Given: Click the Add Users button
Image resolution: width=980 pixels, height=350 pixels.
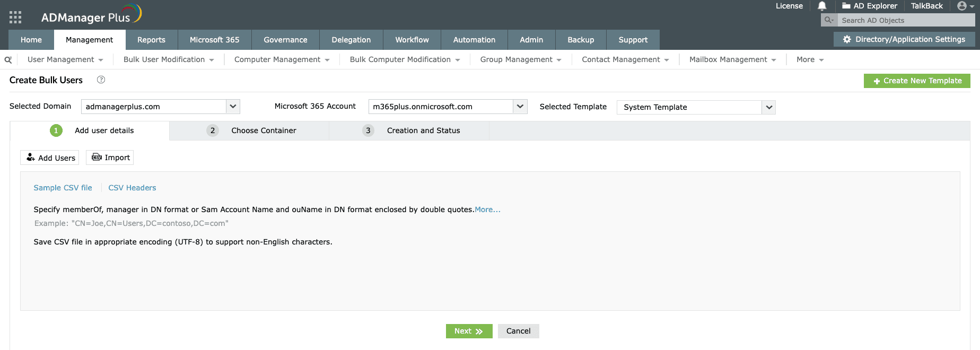Looking at the screenshot, I should coord(50,157).
